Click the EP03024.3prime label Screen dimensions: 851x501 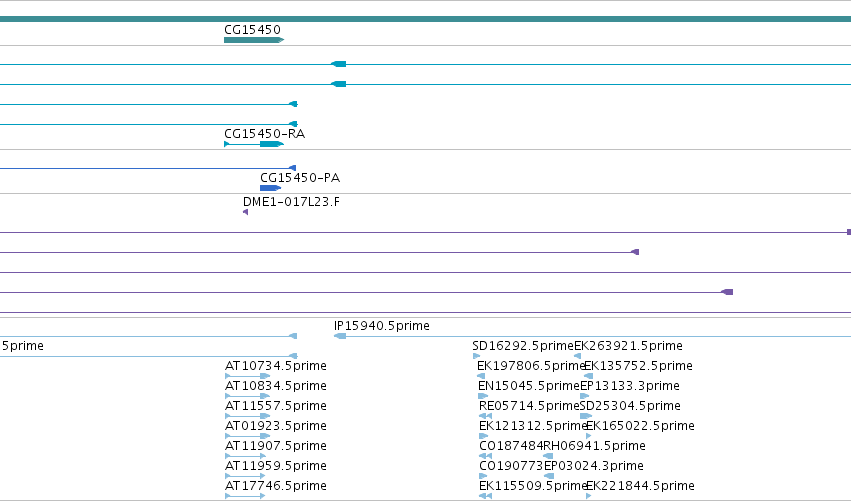pos(594,466)
